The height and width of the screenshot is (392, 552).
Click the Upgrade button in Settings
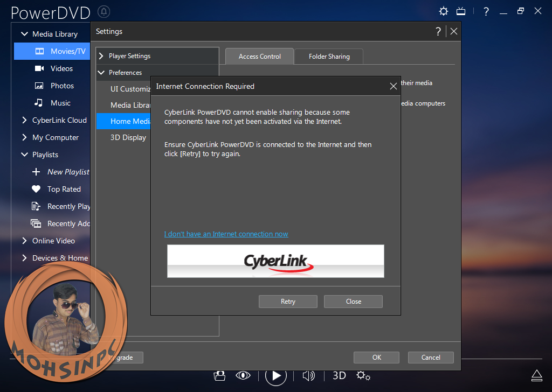[x=126, y=357]
